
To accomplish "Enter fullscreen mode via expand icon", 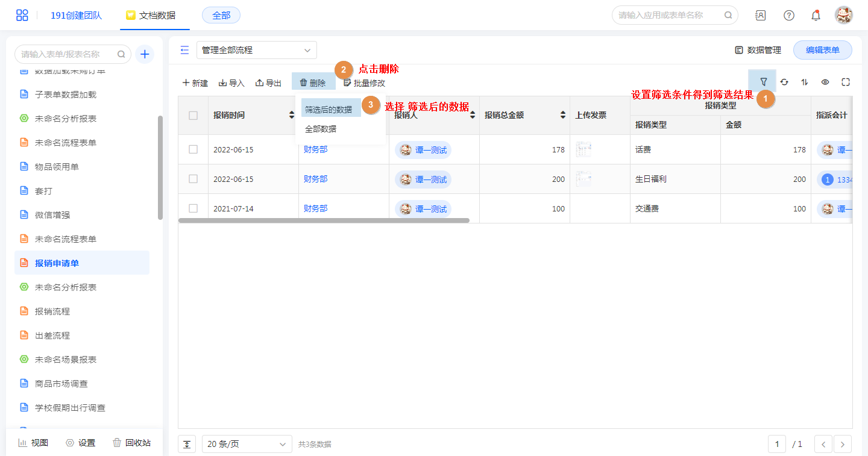I will [846, 83].
